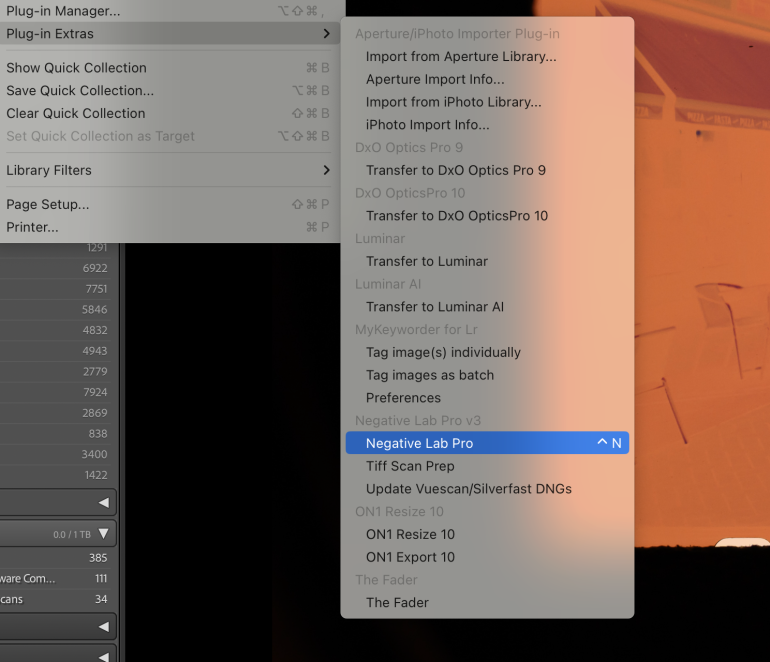The height and width of the screenshot is (662, 770).
Task: Open MyKeyworder Preferences
Action: tap(487, 398)
